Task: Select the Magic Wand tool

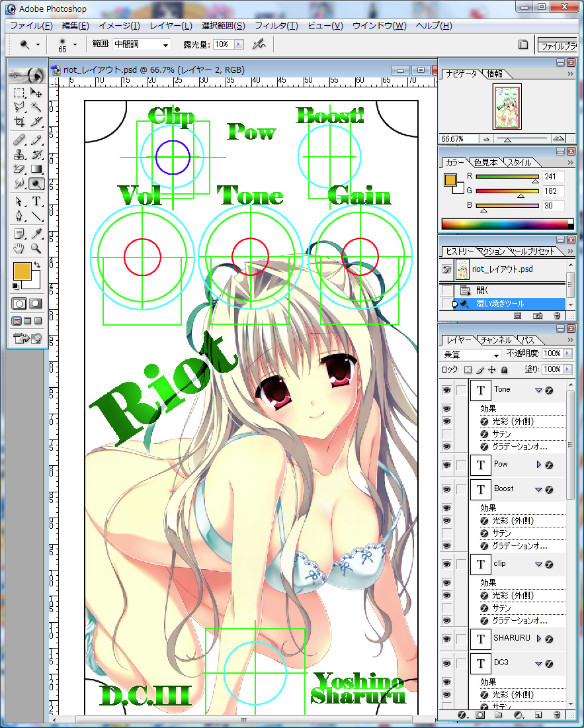Action: (x=36, y=107)
